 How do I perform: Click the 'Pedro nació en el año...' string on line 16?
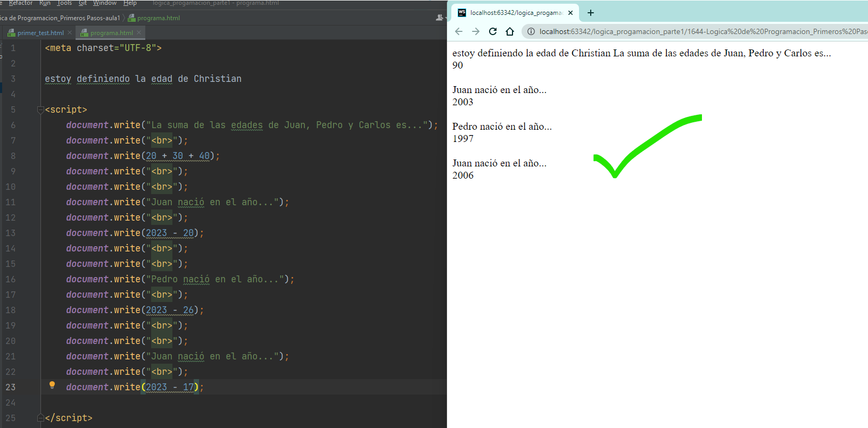tap(215, 279)
